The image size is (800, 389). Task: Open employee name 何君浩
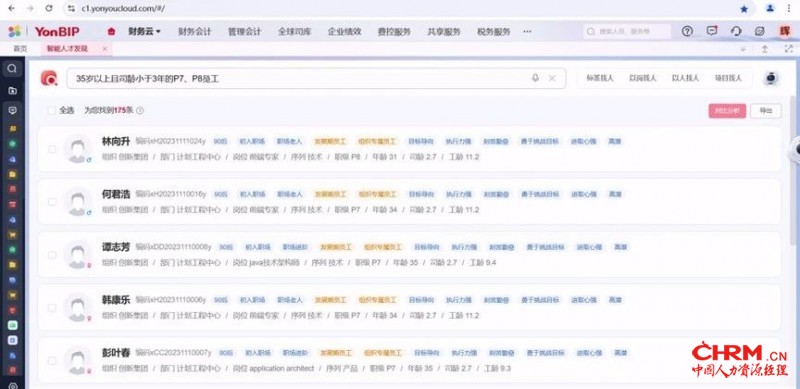pos(116,194)
